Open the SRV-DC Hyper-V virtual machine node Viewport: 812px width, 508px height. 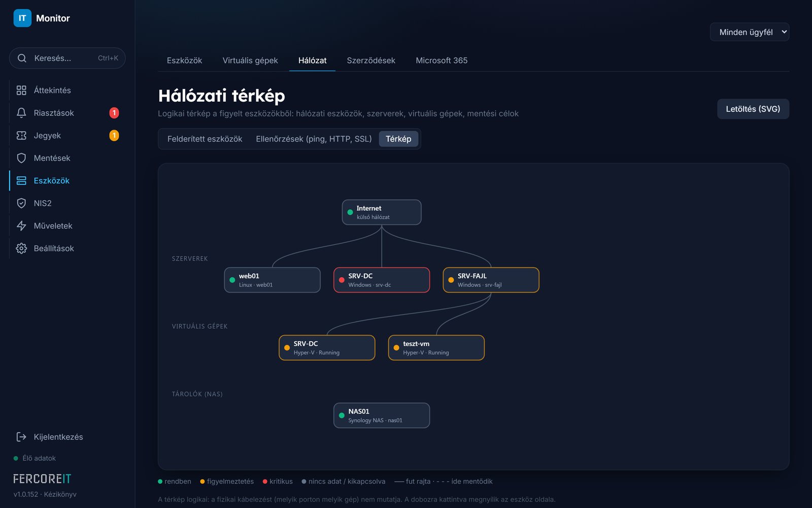pos(327,348)
